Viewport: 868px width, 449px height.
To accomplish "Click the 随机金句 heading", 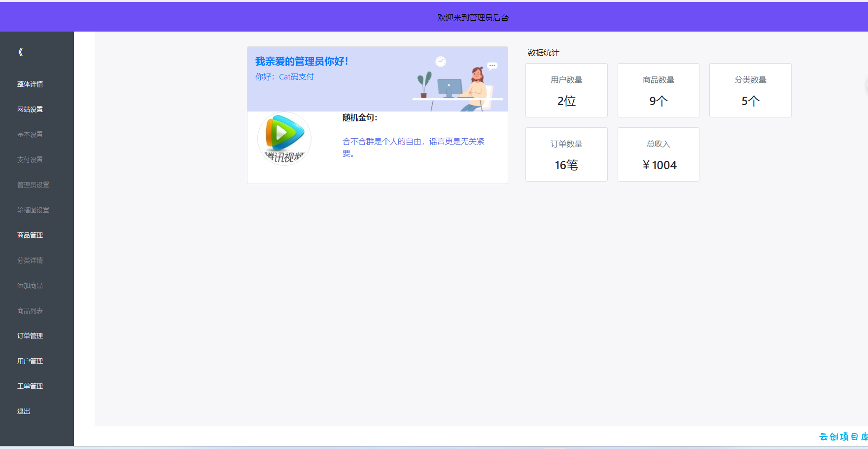I will point(360,118).
